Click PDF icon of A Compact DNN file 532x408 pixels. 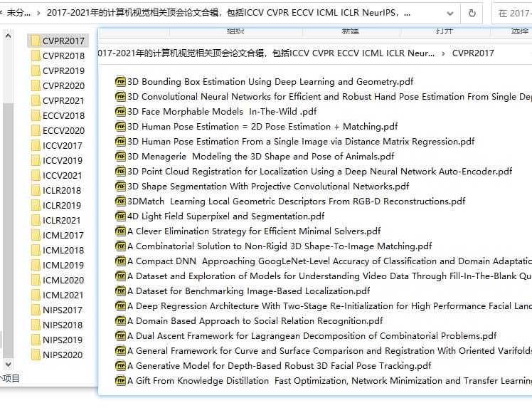[120, 261]
